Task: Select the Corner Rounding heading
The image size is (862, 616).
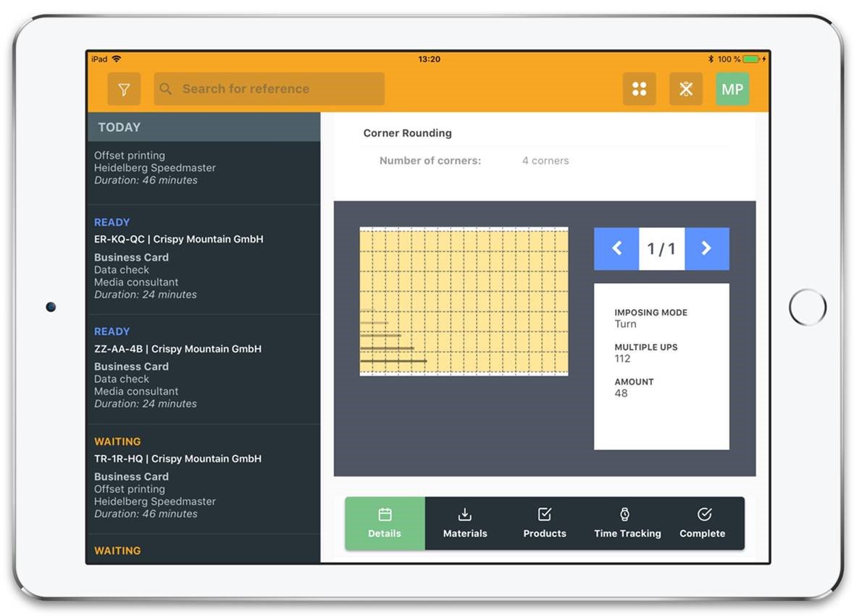Action: click(x=407, y=133)
